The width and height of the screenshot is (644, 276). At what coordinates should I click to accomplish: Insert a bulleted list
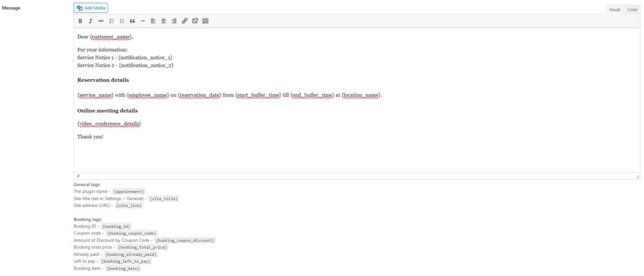(111, 21)
